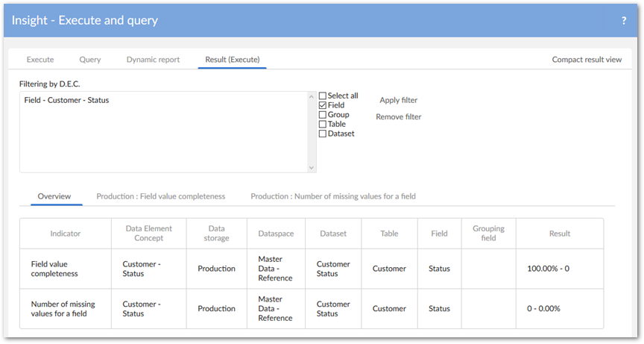Open the Overview sub-tab
Viewport: 644px width, 344px height.
pyautogui.click(x=54, y=196)
